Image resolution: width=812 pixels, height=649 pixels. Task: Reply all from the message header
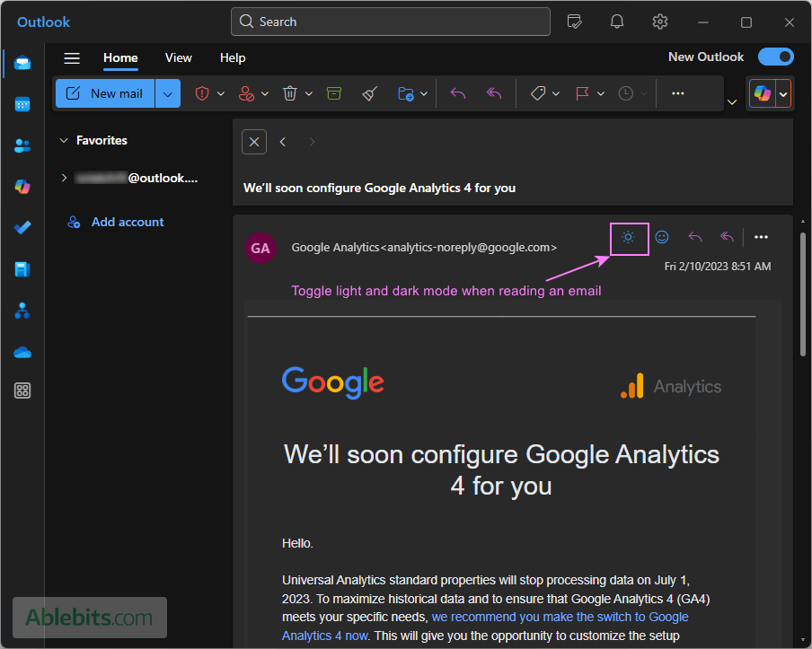tap(727, 237)
